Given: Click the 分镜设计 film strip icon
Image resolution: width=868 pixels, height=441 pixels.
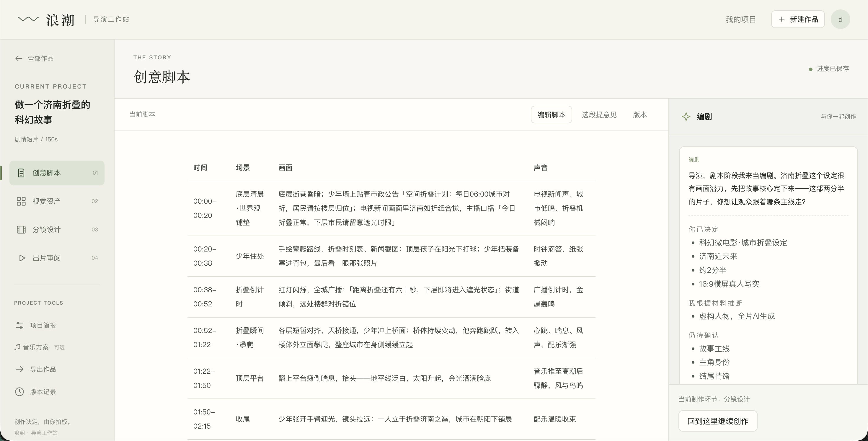Looking at the screenshot, I should tap(21, 229).
